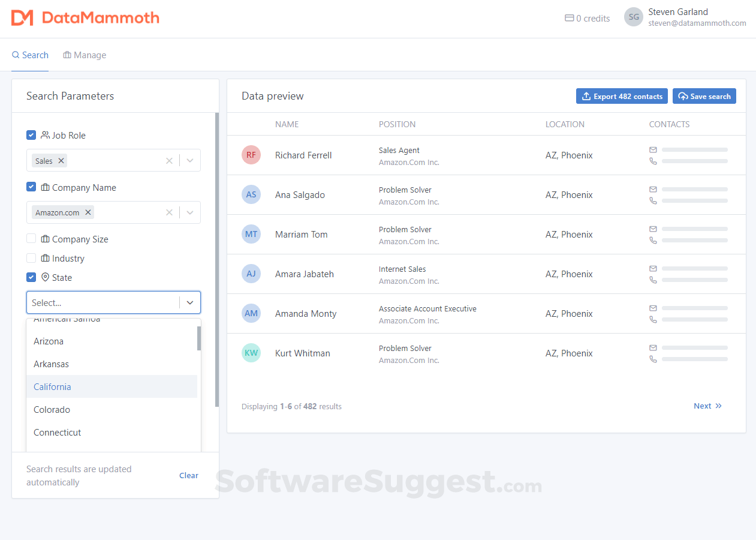The image size is (756, 540).
Task: Switch to the Manage tab
Action: point(85,55)
